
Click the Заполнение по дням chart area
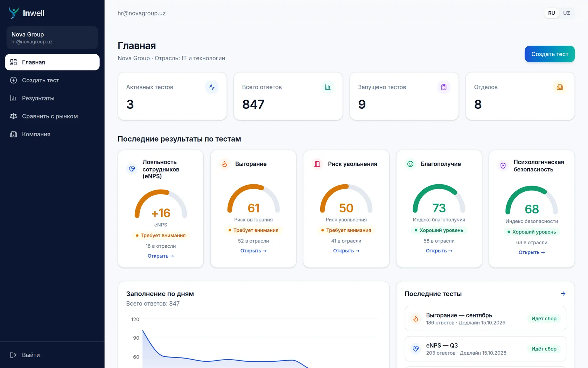pyautogui.click(x=254, y=342)
